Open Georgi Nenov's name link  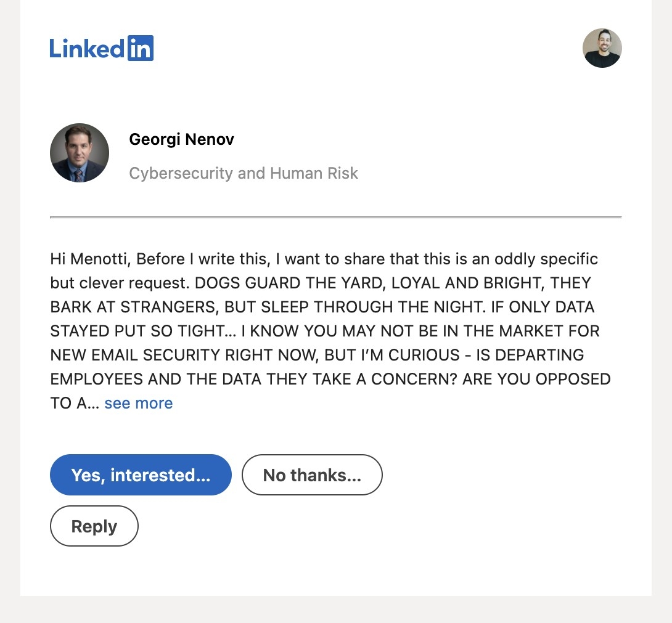tap(181, 139)
